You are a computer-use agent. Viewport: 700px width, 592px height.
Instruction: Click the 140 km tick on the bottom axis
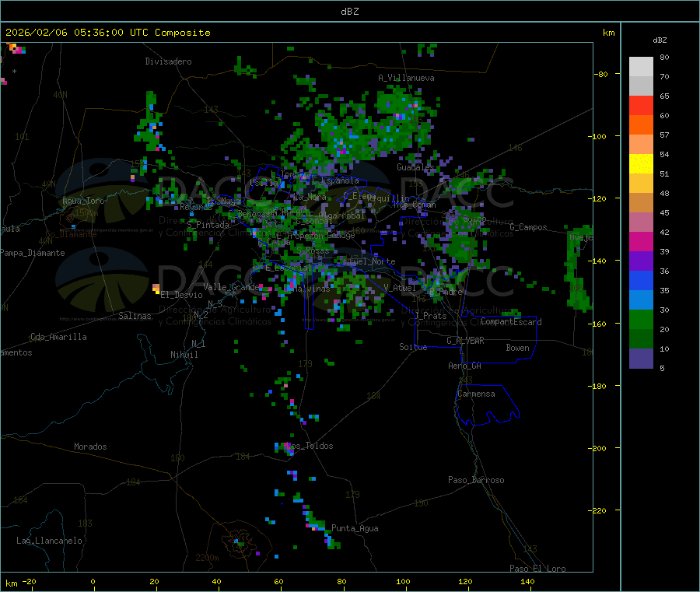click(527, 581)
